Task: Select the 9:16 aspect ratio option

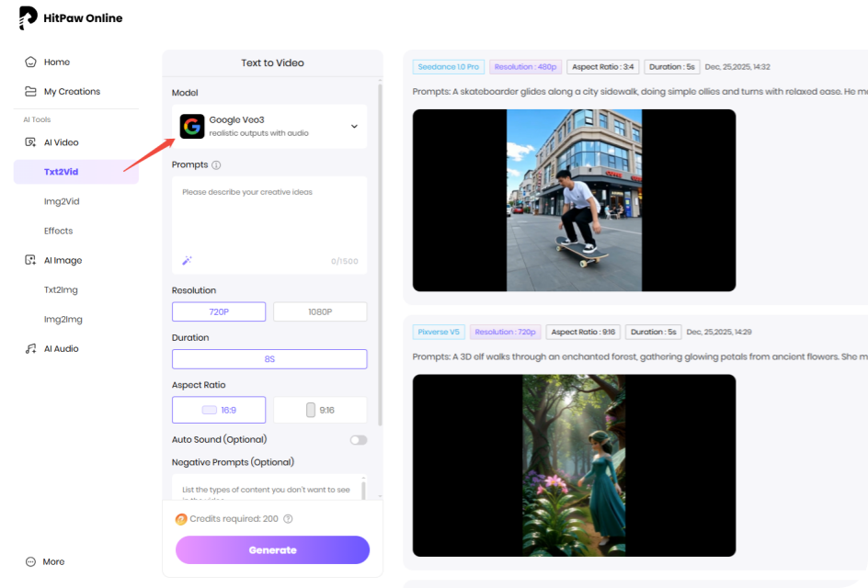Action: 320,409
